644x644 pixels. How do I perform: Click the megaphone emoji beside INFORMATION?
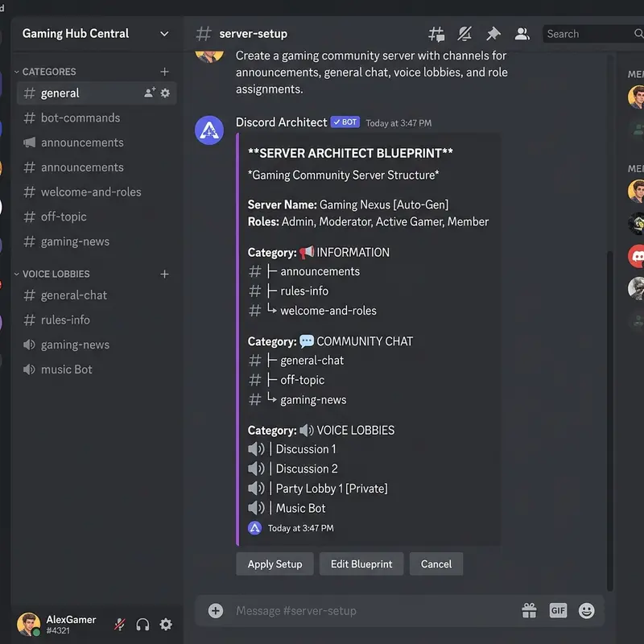point(307,252)
